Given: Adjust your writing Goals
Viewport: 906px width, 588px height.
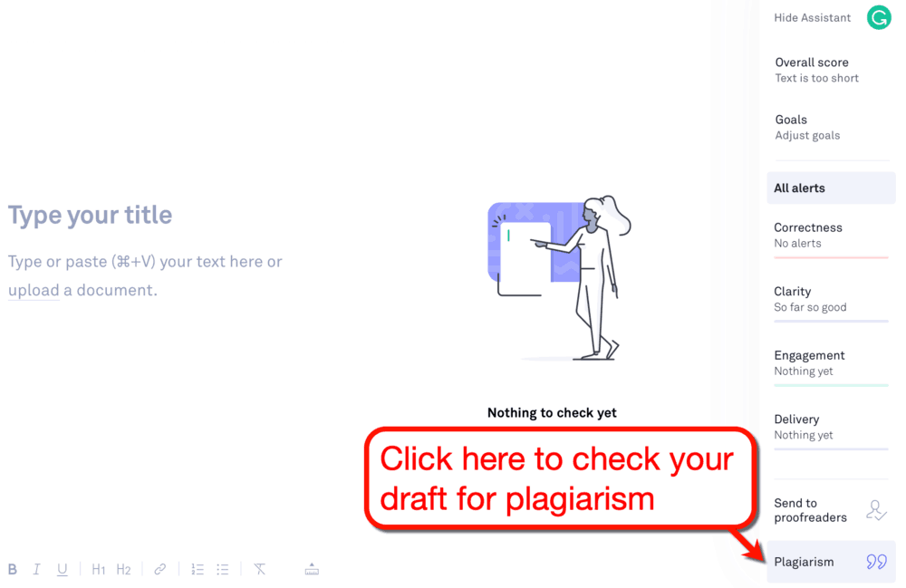Looking at the screenshot, I should 791,120.
